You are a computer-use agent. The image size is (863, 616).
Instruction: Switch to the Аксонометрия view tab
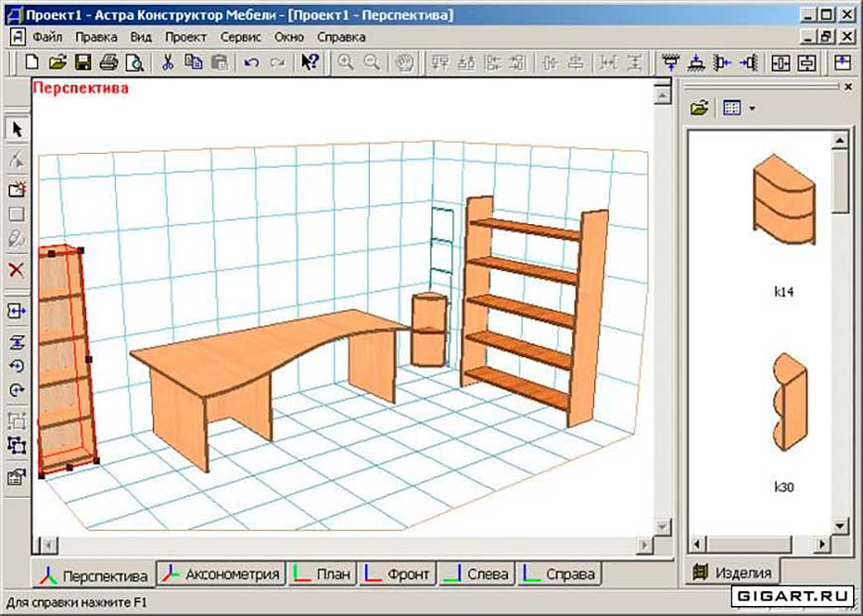tap(220, 573)
